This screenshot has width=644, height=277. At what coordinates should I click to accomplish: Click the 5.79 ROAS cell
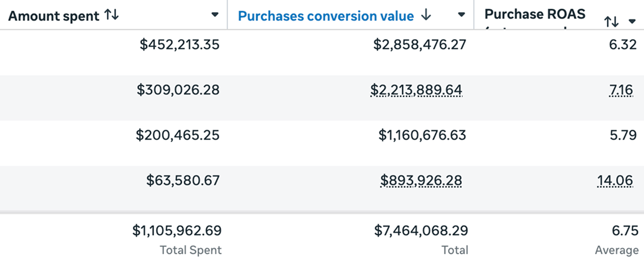click(x=623, y=135)
